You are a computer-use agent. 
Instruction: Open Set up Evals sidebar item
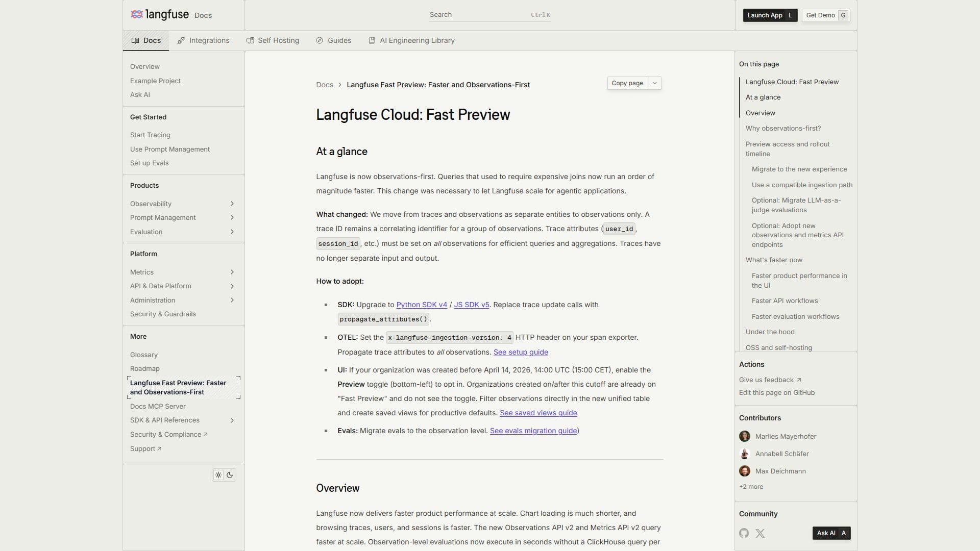click(149, 163)
